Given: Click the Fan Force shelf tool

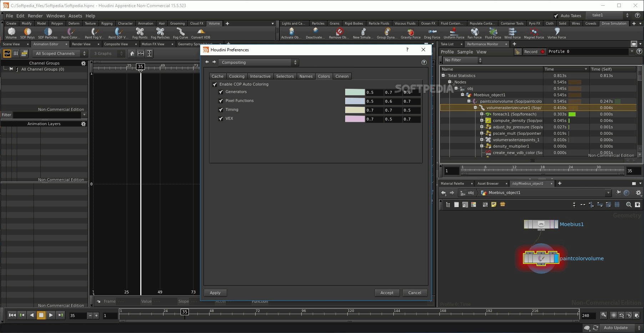Looking at the screenshot, I should pos(474,34).
